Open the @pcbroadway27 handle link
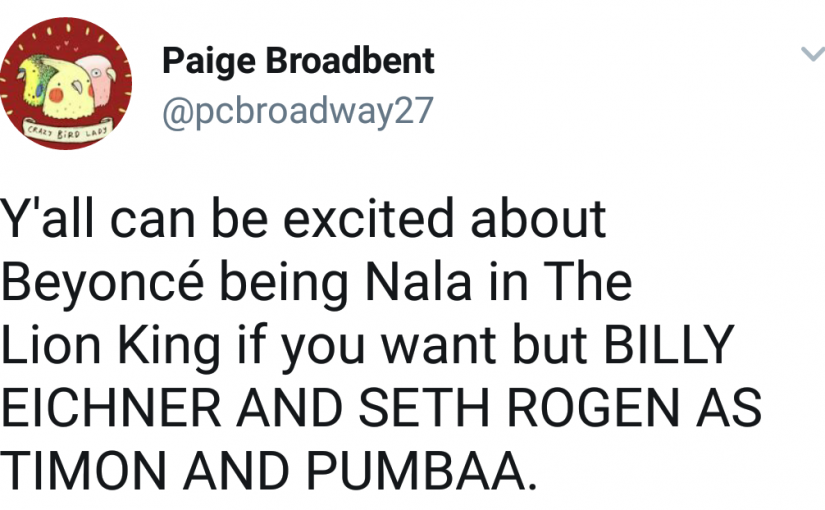 coord(298,111)
